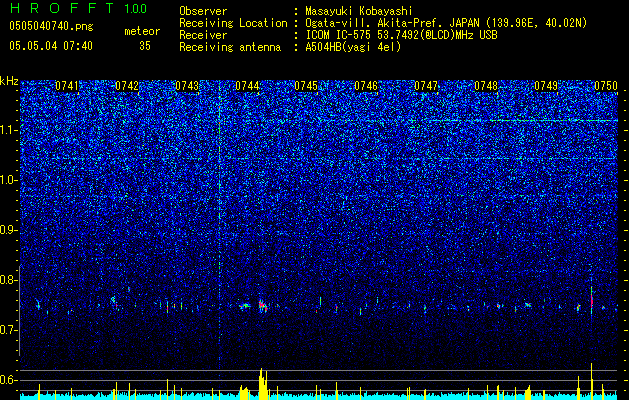629x400 pixels.
Task: Click the A504HB(yagi 4el) antenna text
Action: pos(353,47)
